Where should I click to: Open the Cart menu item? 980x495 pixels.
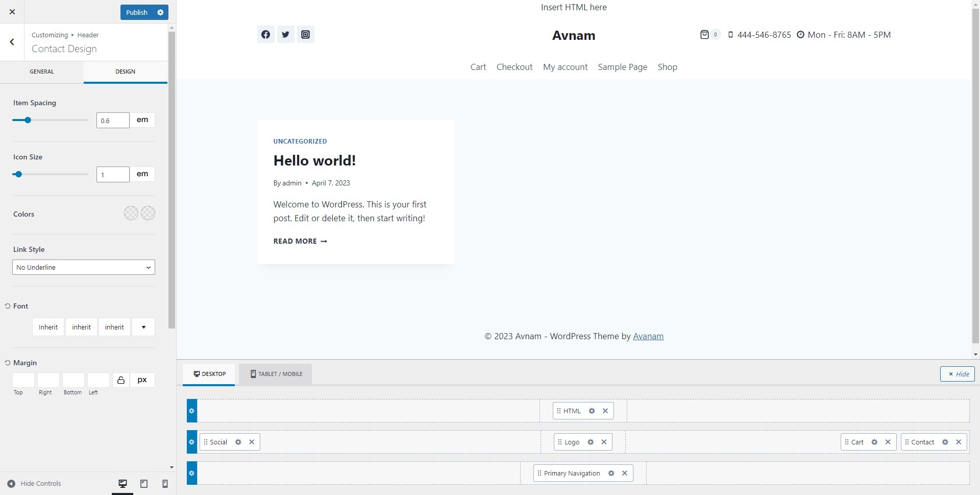(478, 67)
